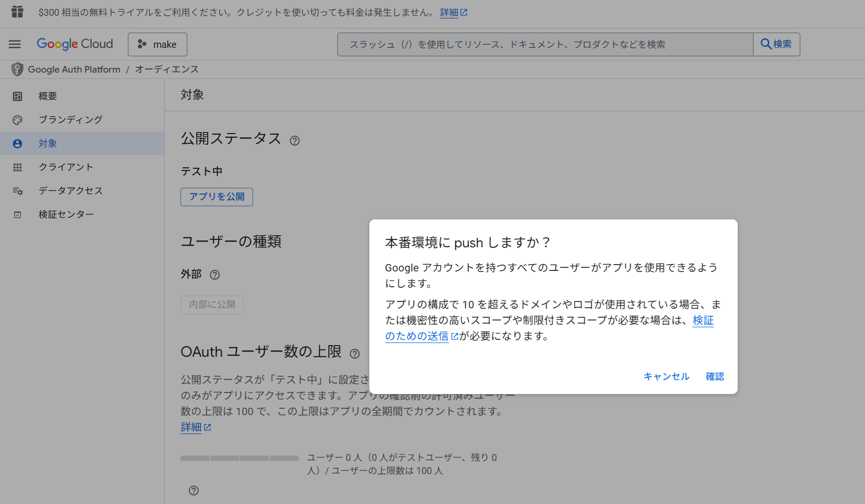
Task: Click the OAuth user count progress bar
Action: point(239,458)
